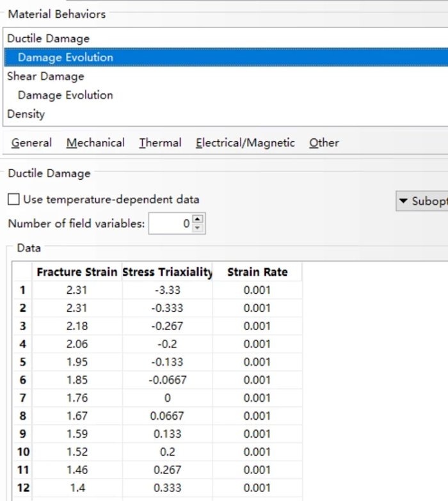Image resolution: width=448 pixels, height=501 pixels.
Task: Click Fracture Strain column header
Action: [x=77, y=272]
